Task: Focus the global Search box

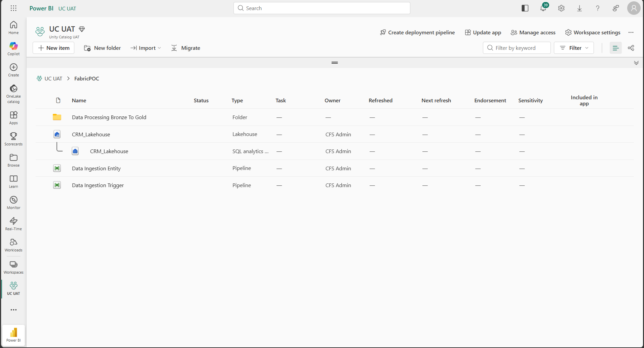Action: 322,8
